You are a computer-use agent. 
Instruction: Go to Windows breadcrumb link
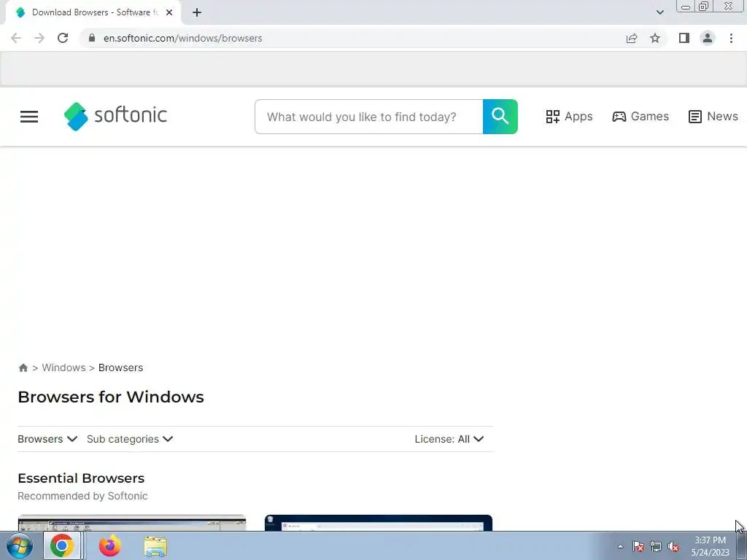coord(64,367)
